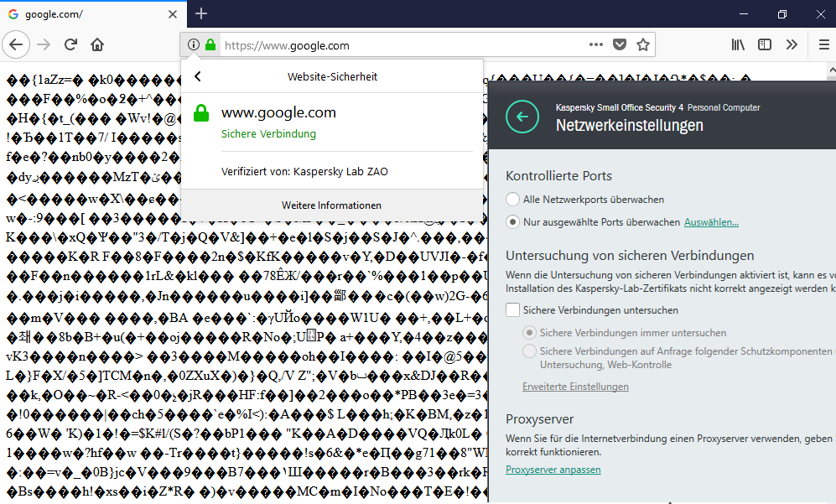The image size is (836, 504).
Task: Open the 'Proxyserver anpassen' link
Action: click(x=553, y=470)
